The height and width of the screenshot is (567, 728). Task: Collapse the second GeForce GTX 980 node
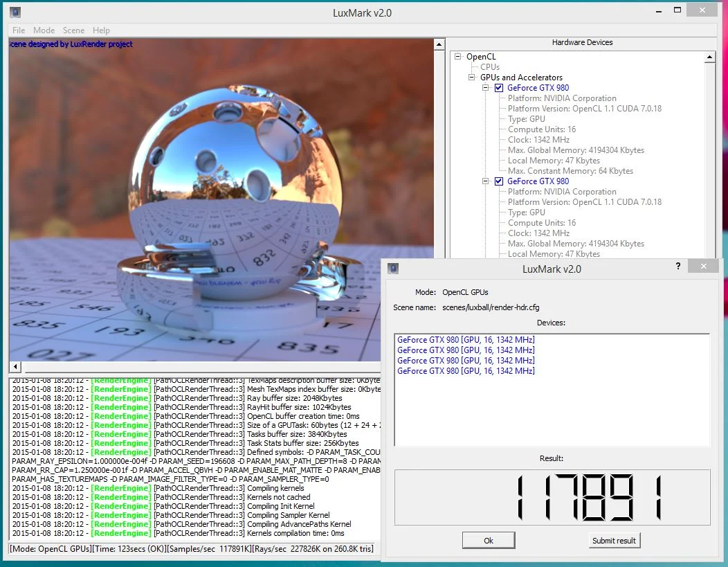[486, 181]
